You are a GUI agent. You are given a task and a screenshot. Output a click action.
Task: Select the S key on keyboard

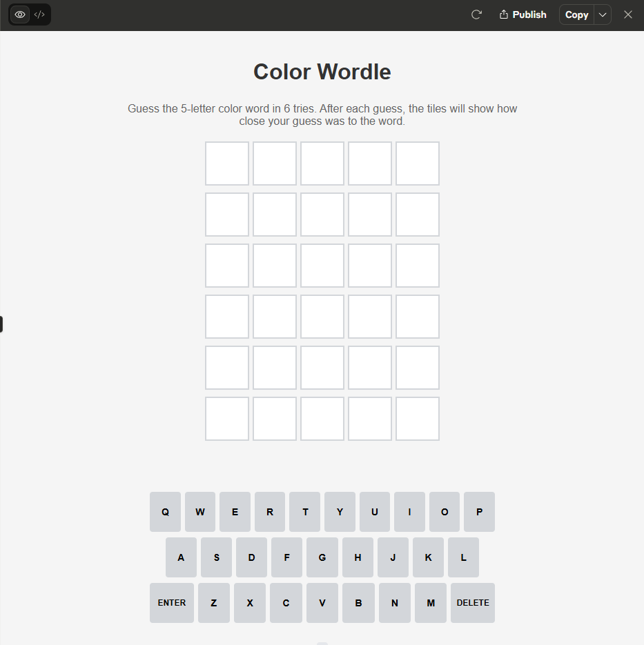point(217,557)
